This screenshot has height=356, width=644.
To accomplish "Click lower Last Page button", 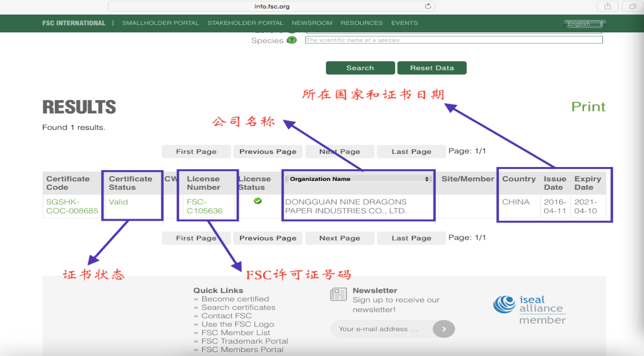I will pyautogui.click(x=411, y=238).
